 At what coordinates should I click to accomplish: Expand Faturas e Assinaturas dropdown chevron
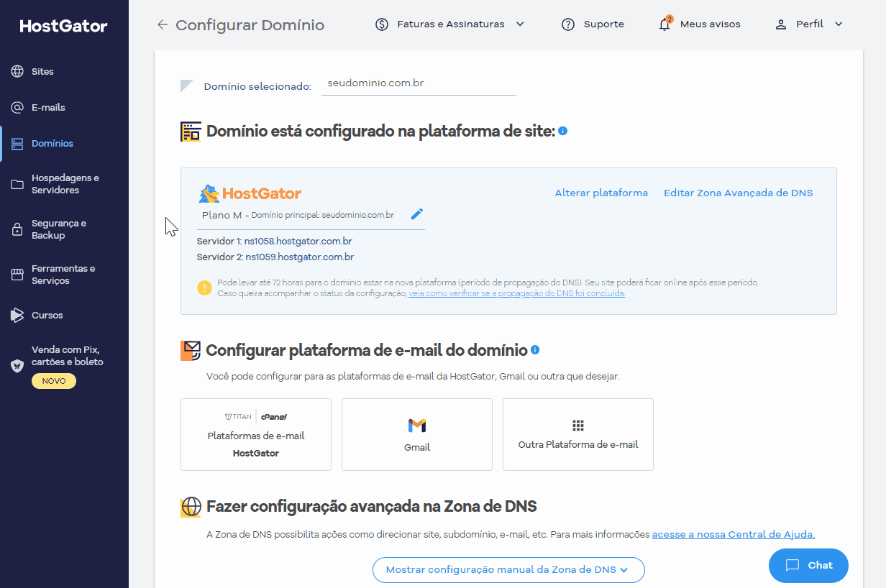pos(520,24)
